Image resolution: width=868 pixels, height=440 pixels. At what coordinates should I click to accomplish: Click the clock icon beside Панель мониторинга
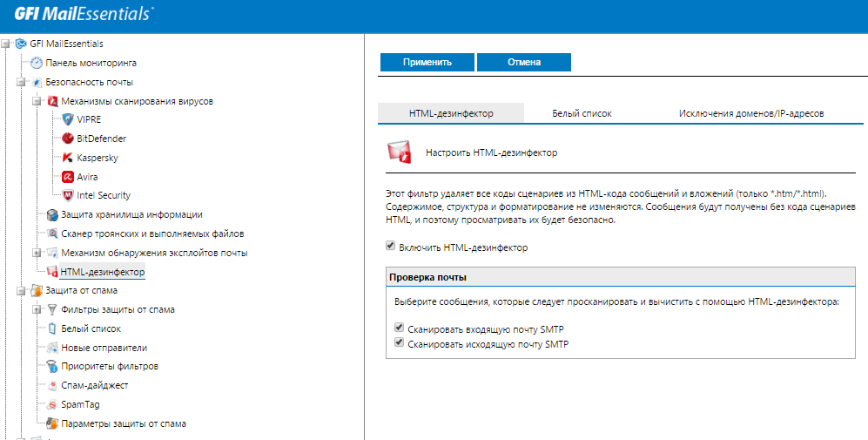coord(37,63)
